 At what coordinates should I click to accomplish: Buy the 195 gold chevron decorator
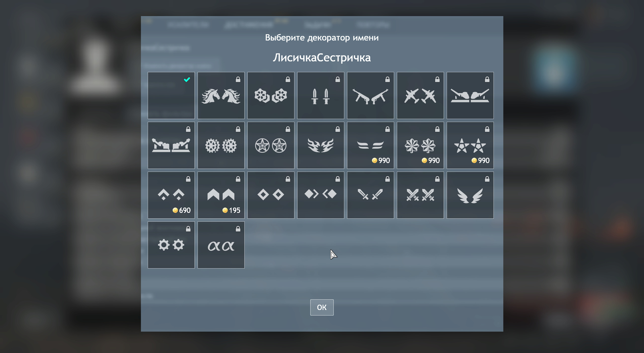click(x=221, y=195)
